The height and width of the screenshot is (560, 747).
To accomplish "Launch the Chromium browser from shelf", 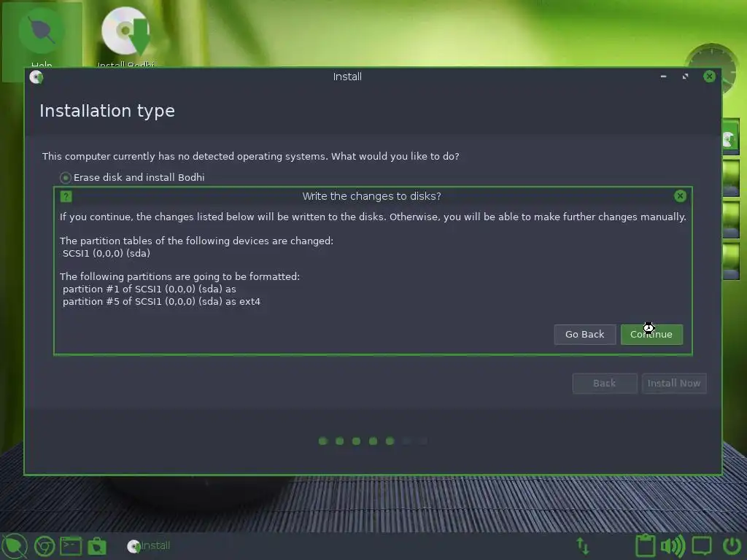I will click(44, 545).
